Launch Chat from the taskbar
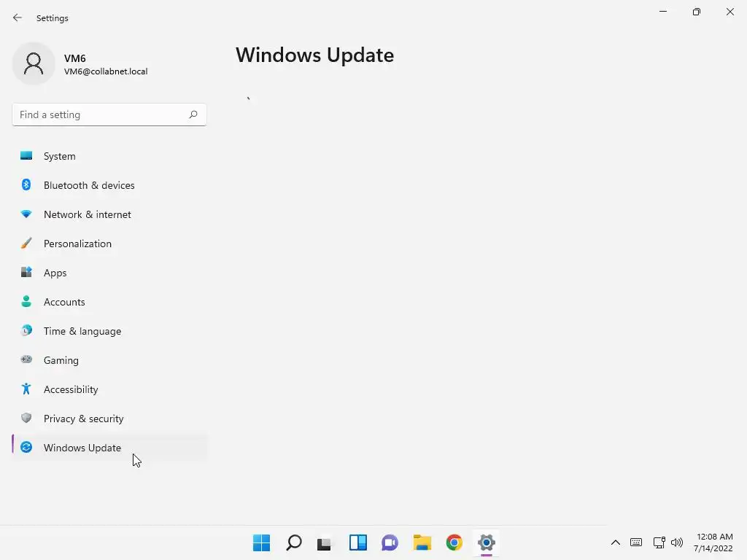 tap(390, 542)
